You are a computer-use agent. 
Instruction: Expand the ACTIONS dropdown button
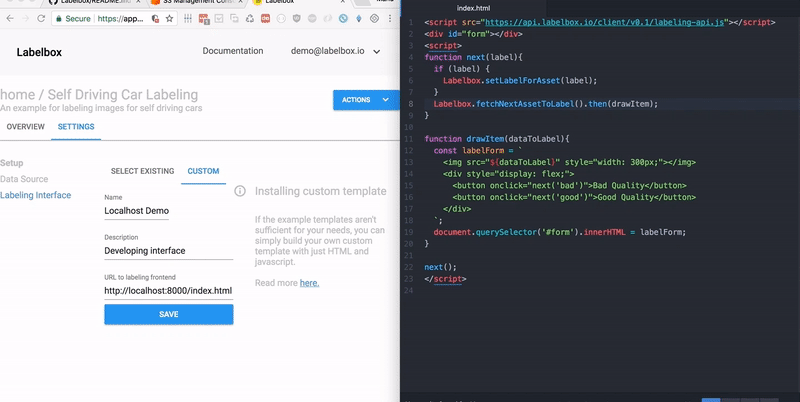(x=366, y=100)
